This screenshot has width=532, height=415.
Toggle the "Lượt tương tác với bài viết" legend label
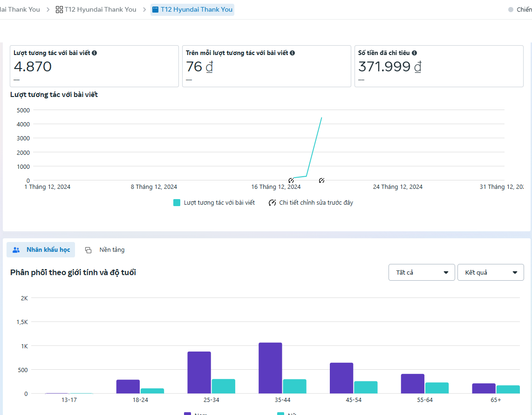(219, 203)
